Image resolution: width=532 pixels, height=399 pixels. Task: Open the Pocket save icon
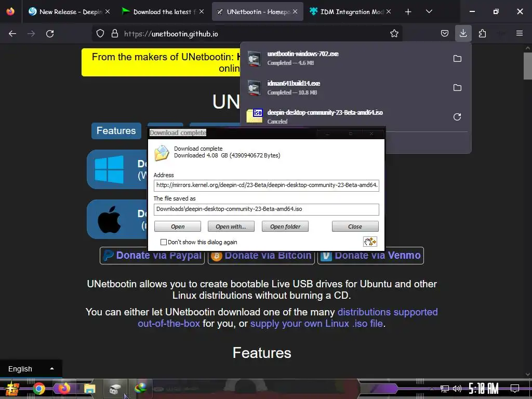click(x=445, y=34)
